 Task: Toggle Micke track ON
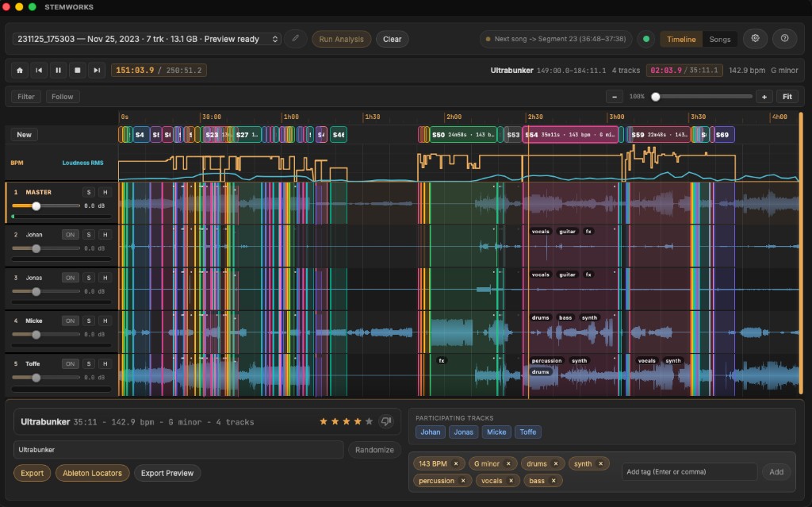coord(70,321)
